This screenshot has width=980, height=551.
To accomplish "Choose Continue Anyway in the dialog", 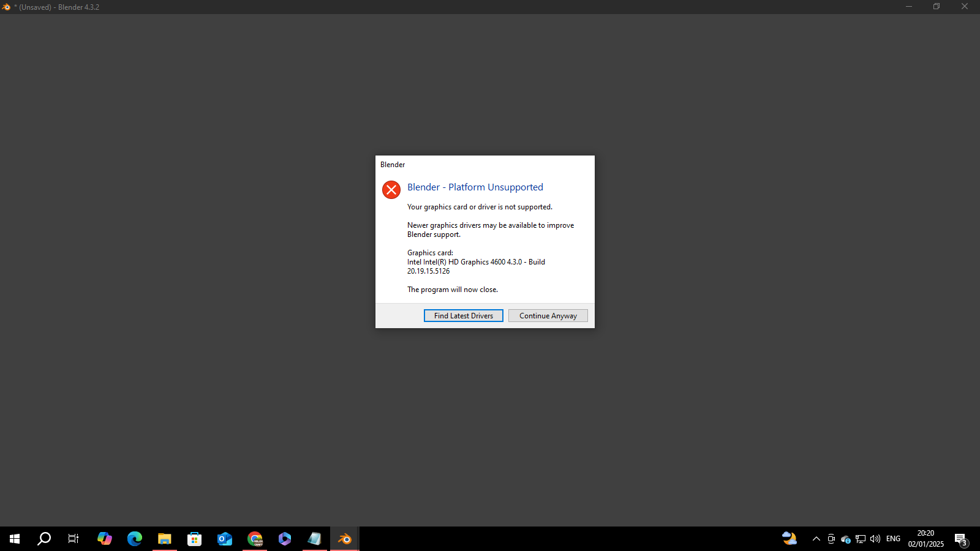I will tap(548, 316).
